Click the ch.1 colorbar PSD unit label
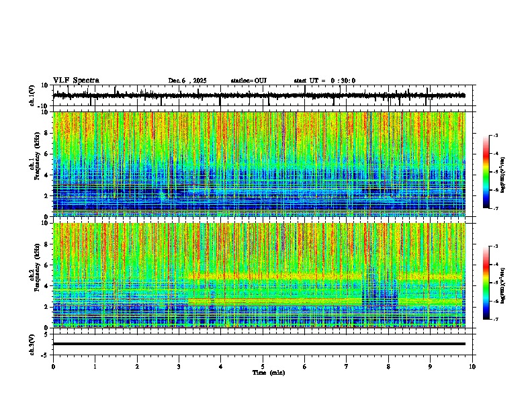Viewport: 532px width, 411px height. (502, 175)
